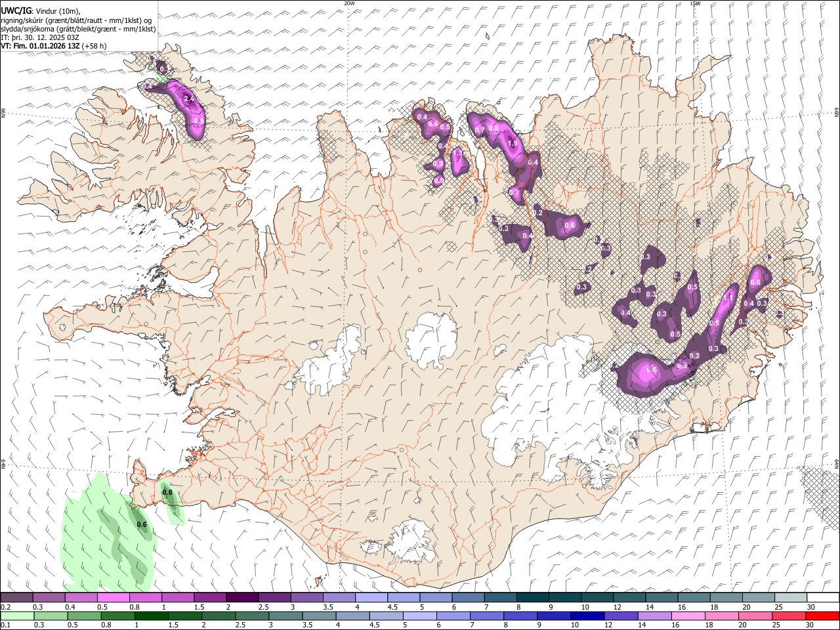Click the 1.1 snowfall value in east Iceland
Image resolution: width=840 pixels, height=630 pixels.
(x=728, y=298)
